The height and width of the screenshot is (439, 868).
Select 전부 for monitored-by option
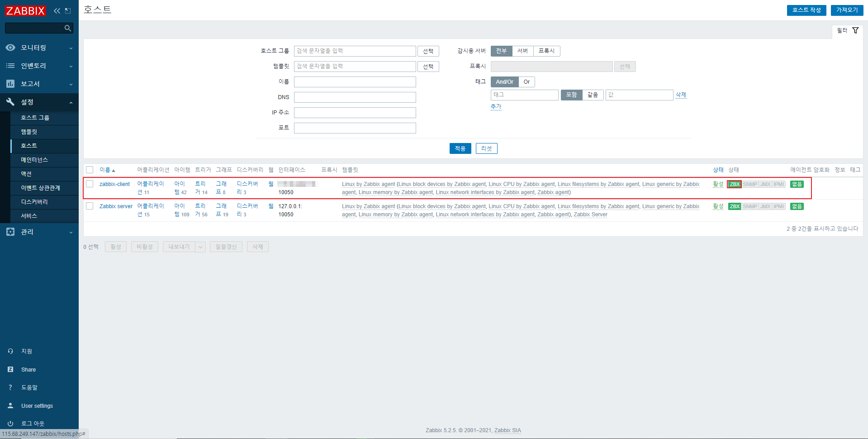(x=501, y=51)
